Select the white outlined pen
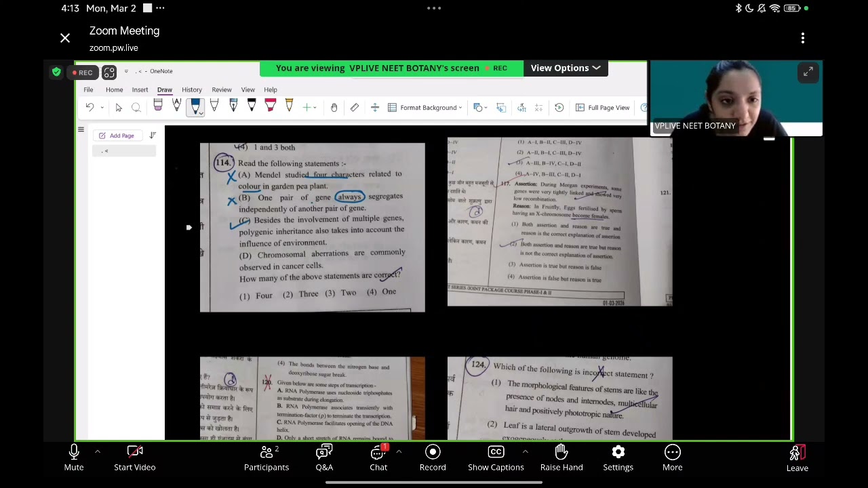 tap(214, 106)
